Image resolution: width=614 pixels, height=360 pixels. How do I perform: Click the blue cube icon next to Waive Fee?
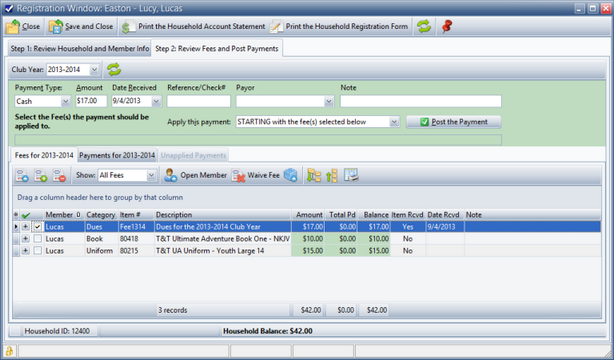coord(291,175)
